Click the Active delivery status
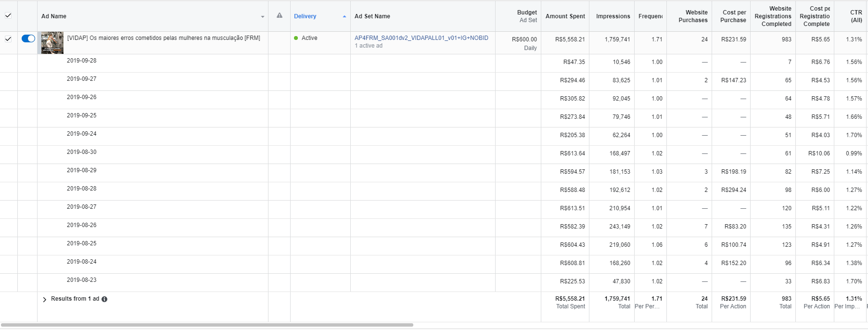The height and width of the screenshot is (330, 868). tap(309, 38)
